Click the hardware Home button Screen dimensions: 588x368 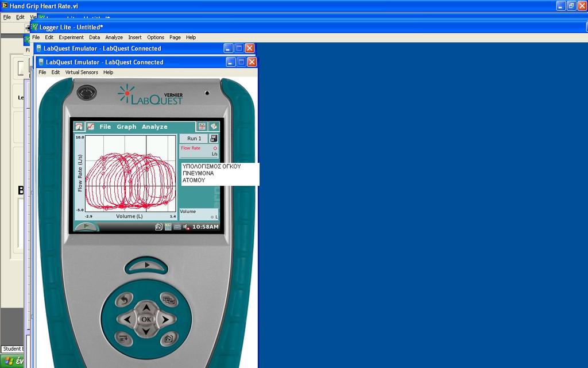click(x=169, y=339)
